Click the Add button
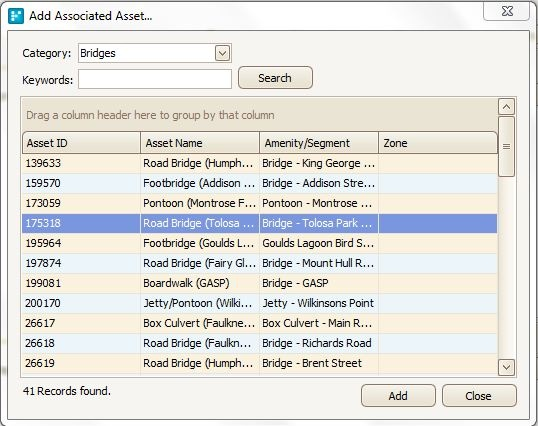 tap(398, 396)
